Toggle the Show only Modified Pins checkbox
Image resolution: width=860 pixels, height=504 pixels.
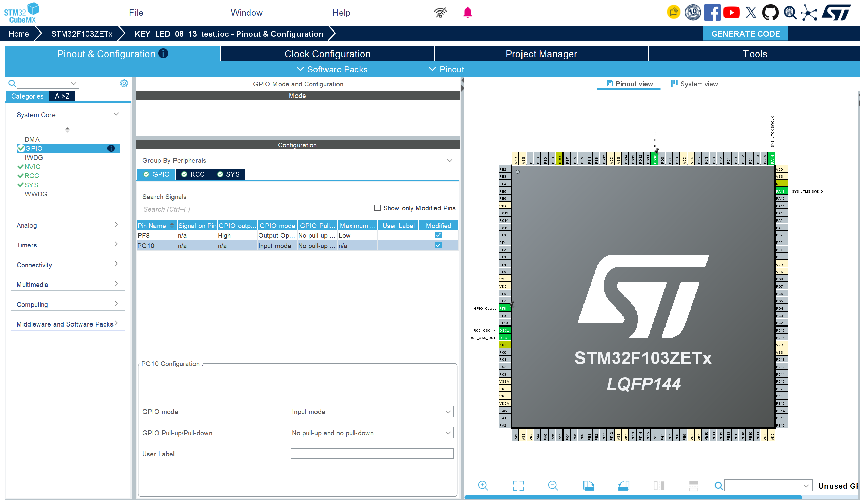tap(377, 208)
